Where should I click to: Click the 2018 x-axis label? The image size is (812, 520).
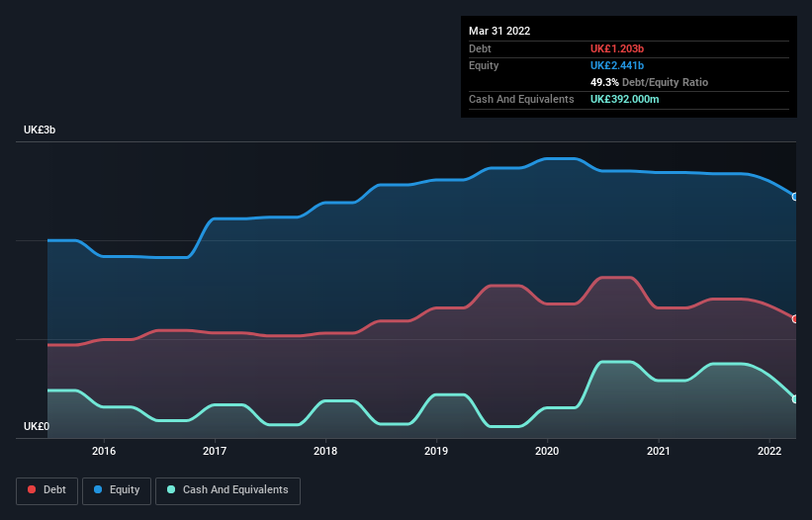325,451
